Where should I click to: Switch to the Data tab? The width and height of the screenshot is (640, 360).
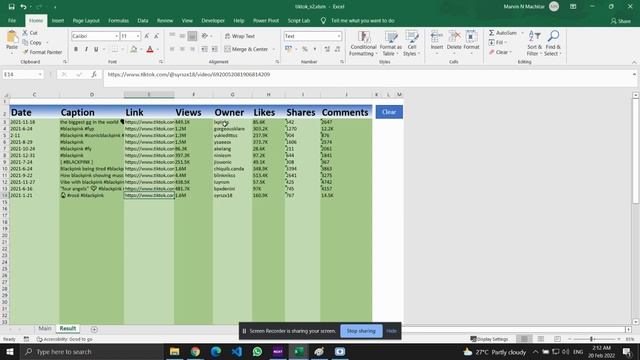click(143, 20)
